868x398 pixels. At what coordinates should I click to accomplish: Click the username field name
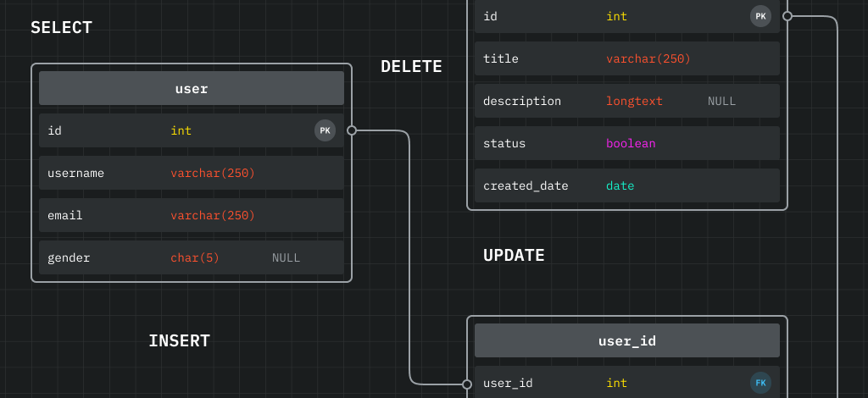click(x=75, y=173)
